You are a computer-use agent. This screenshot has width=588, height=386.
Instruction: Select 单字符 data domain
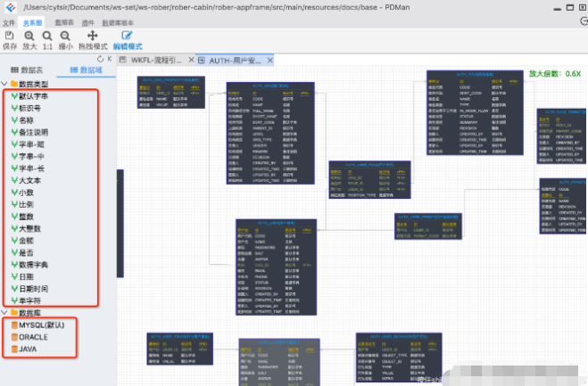(x=26, y=300)
